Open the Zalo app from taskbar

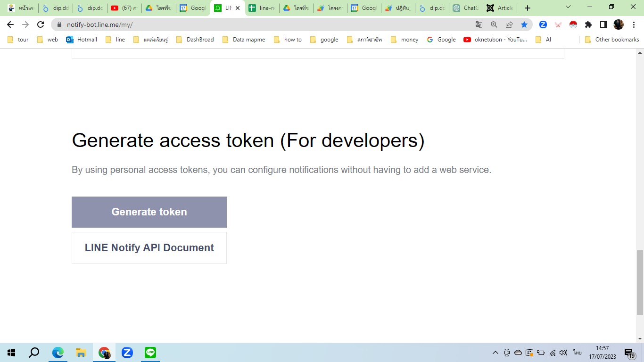pos(127,353)
